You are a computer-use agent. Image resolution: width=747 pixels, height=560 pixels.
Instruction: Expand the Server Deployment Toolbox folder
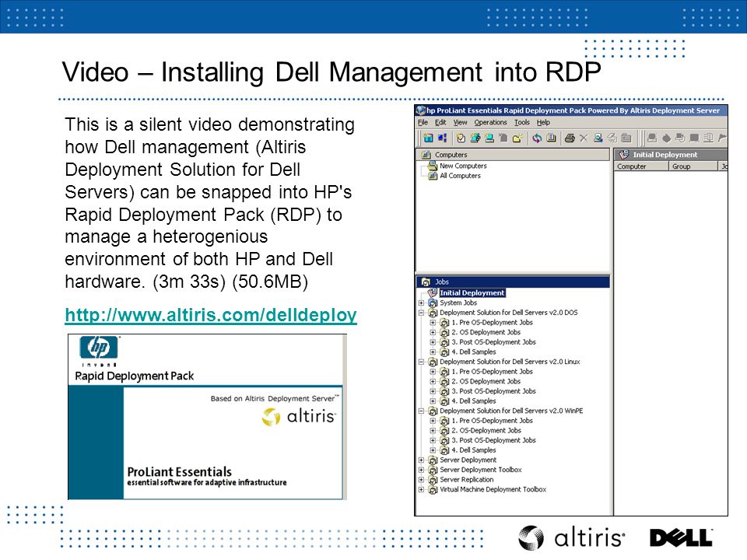421,470
